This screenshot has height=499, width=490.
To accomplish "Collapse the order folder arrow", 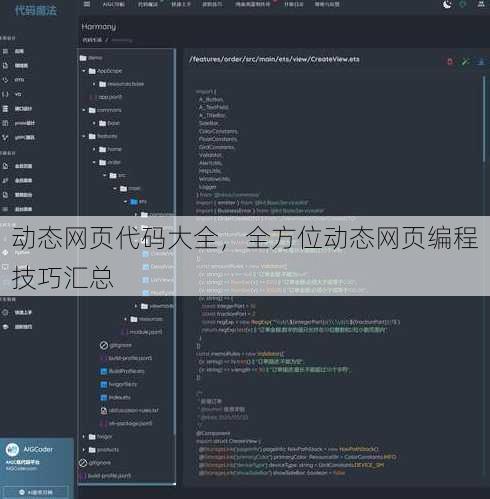I will point(94,162).
